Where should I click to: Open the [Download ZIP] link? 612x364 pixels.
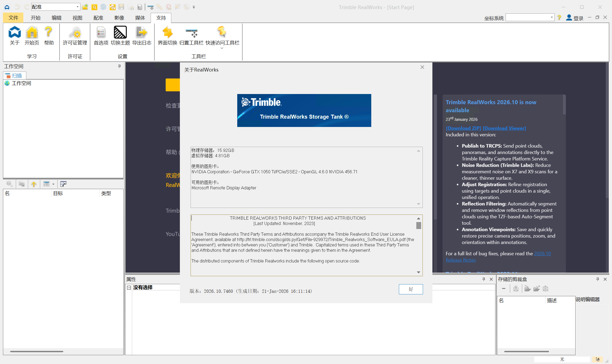[463, 128]
